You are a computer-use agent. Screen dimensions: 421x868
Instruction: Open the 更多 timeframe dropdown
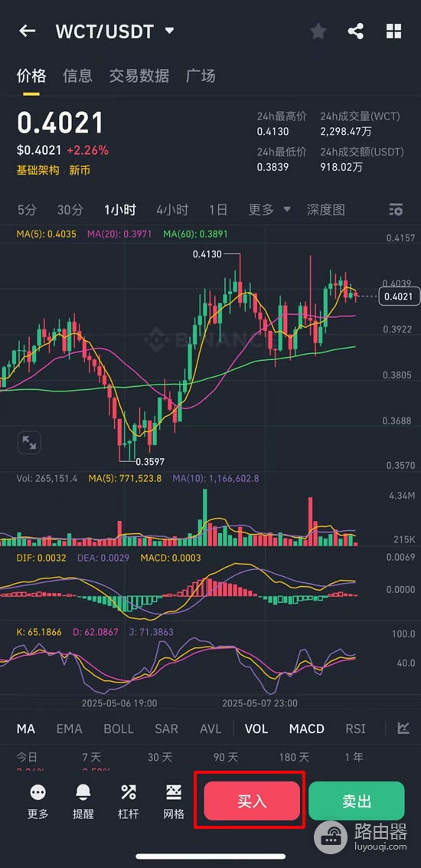tap(269, 210)
